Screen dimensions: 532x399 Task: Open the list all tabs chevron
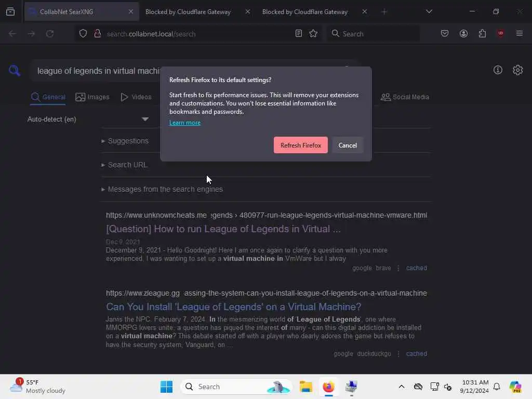click(x=429, y=11)
